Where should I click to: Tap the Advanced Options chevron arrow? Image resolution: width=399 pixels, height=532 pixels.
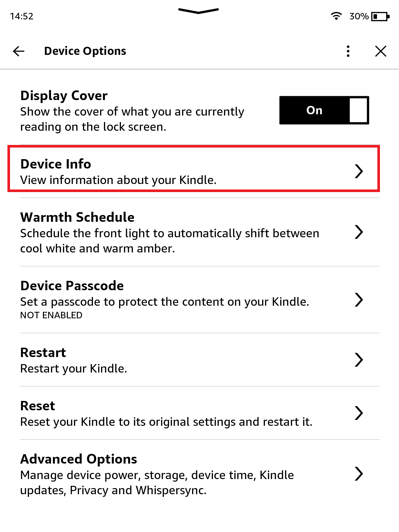pyautogui.click(x=359, y=474)
